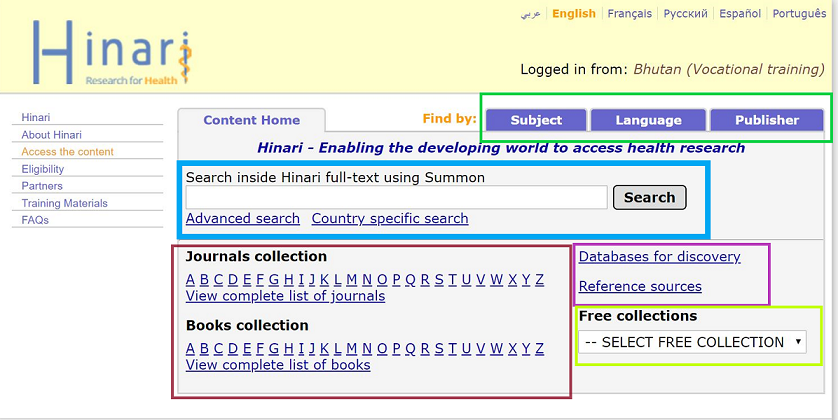The height and width of the screenshot is (420, 838).
Task: Open Books collection letter M
Action: (x=351, y=348)
